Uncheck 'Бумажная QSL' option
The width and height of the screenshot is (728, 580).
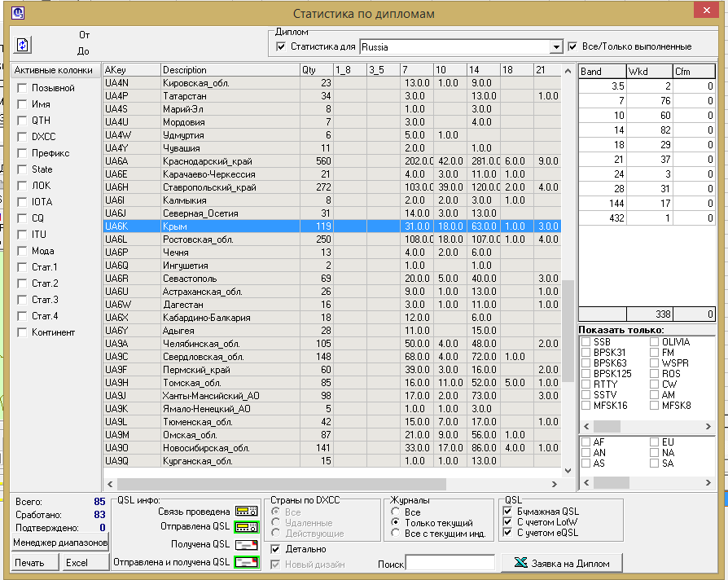(x=509, y=511)
